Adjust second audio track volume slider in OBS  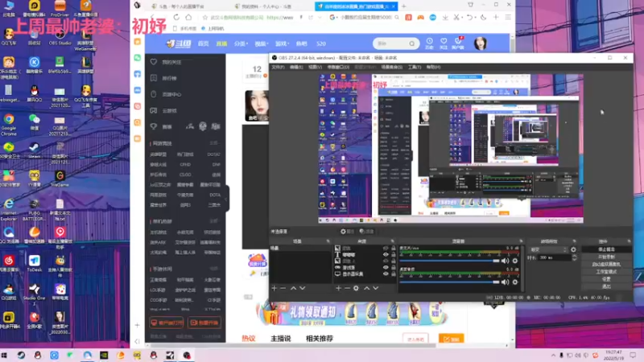pyautogui.click(x=450, y=282)
